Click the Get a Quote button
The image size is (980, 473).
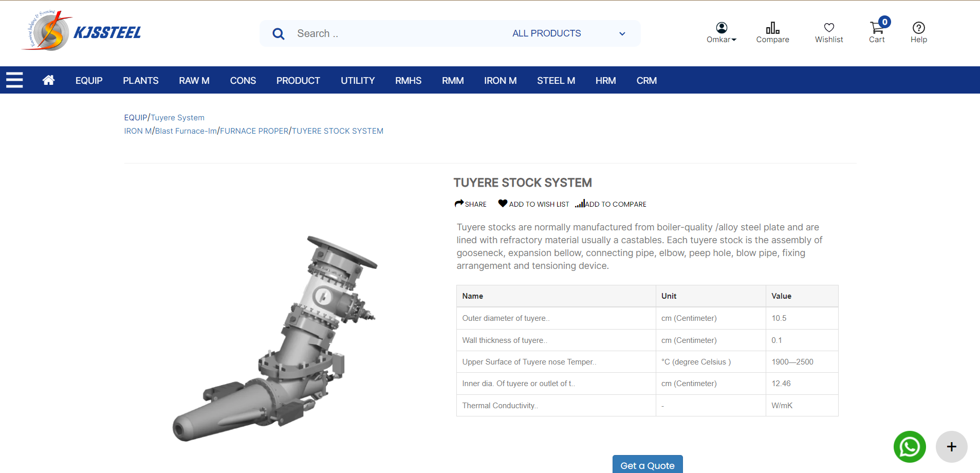pos(648,464)
